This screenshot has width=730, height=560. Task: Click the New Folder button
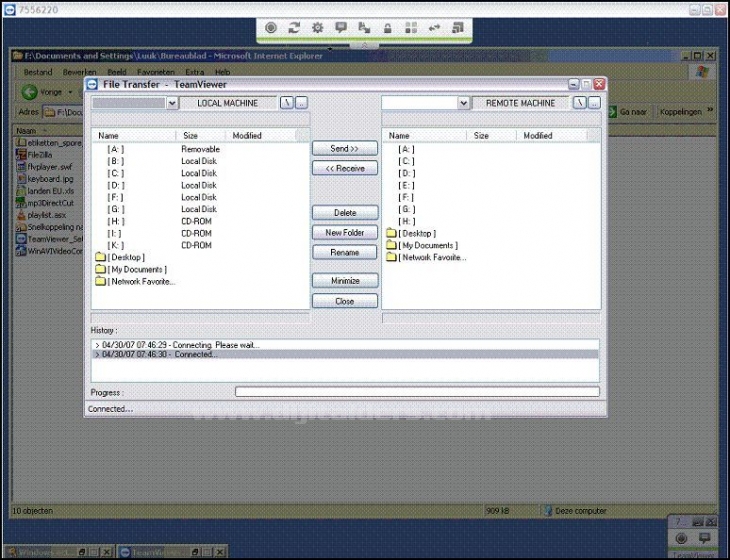pyautogui.click(x=345, y=232)
